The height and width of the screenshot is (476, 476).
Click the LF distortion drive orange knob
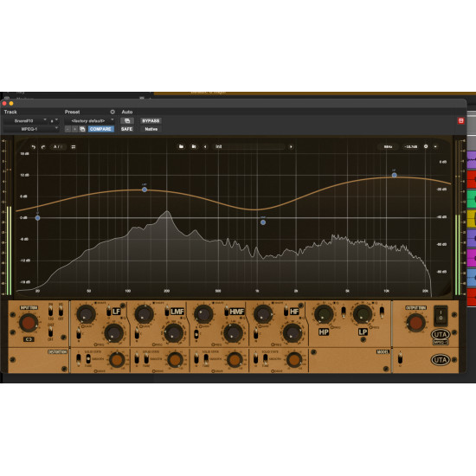point(117,360)
